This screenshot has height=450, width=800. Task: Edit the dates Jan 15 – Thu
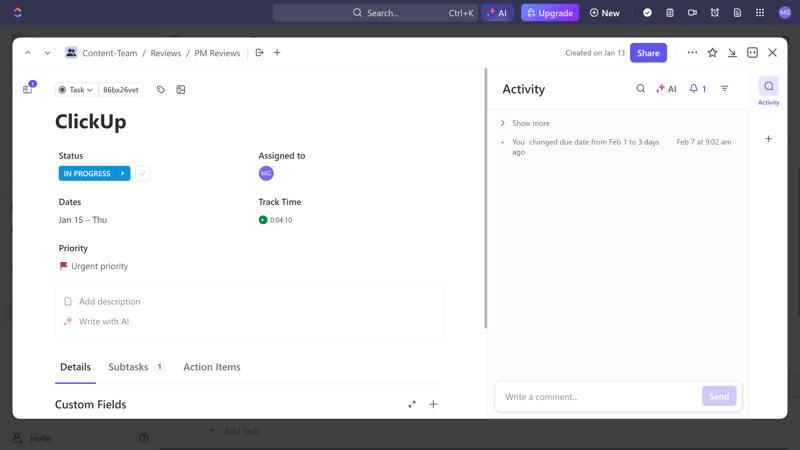pos(83,220)
